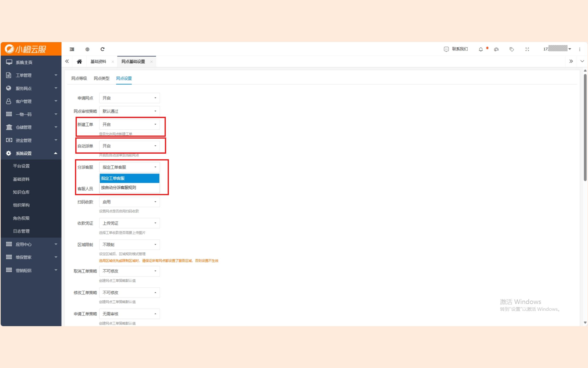The height and width of the screenshot is (368, 588).
Task: Click the globe icon in top toolbar
Action: [88, 49]
